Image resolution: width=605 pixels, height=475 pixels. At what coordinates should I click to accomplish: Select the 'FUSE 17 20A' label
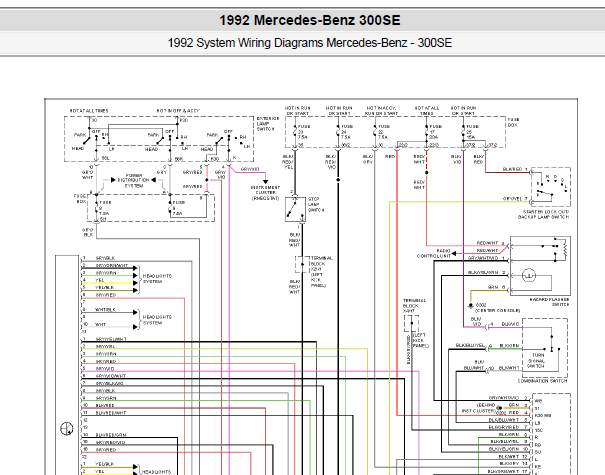pos(435,132)
